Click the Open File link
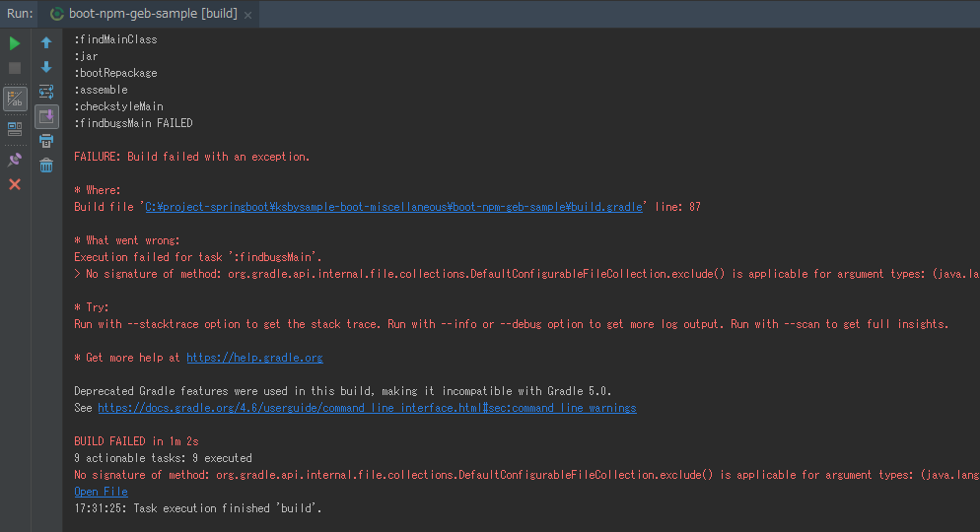 point(101,492)
